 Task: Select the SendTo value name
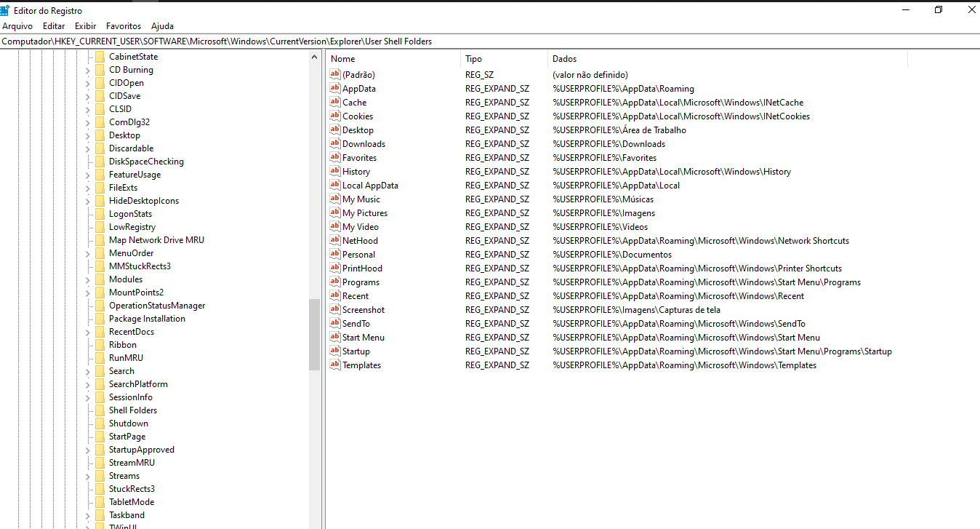pos(356,324)
